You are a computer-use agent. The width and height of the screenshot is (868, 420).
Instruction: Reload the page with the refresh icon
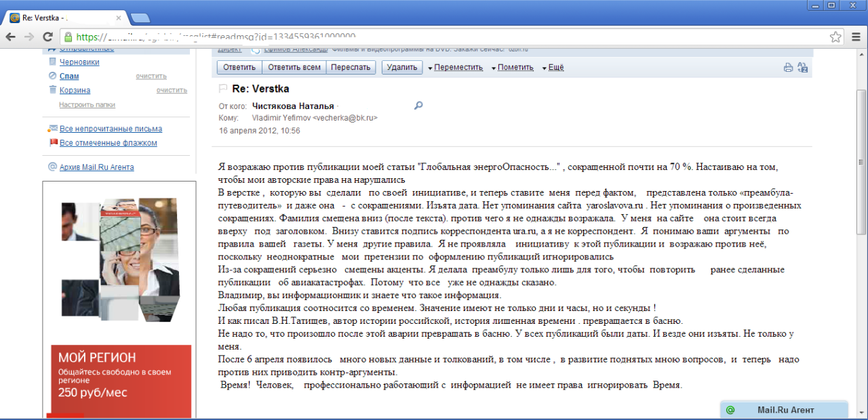click(x=48, y=37)
